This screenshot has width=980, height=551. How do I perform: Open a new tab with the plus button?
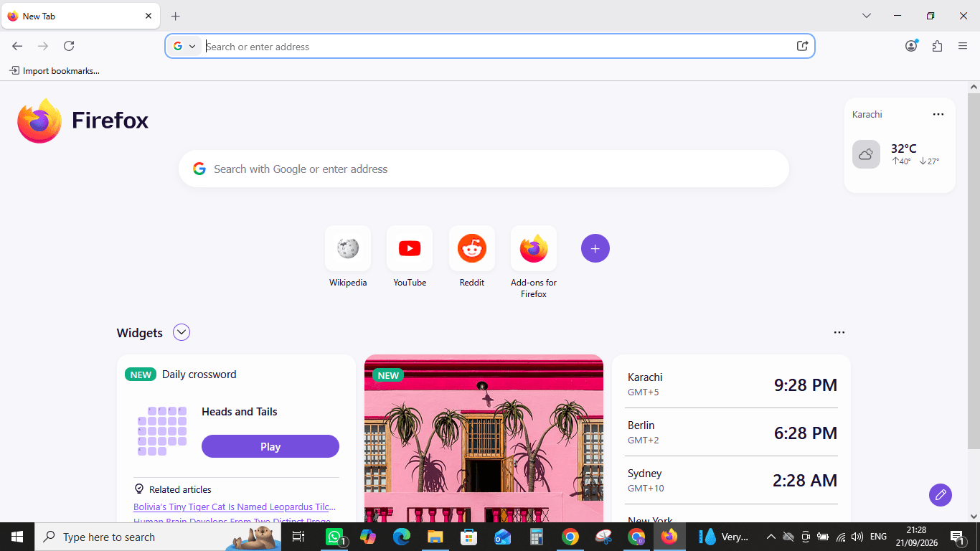point(176,16)
